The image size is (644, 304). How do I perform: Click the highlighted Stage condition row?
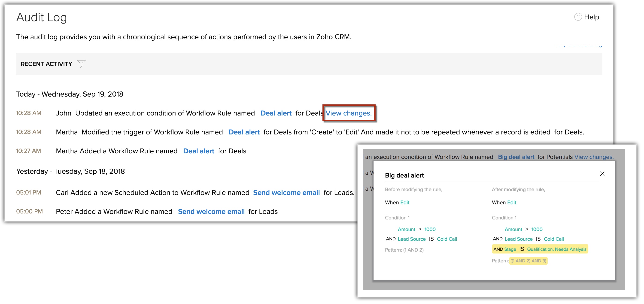tap(540, 249)
